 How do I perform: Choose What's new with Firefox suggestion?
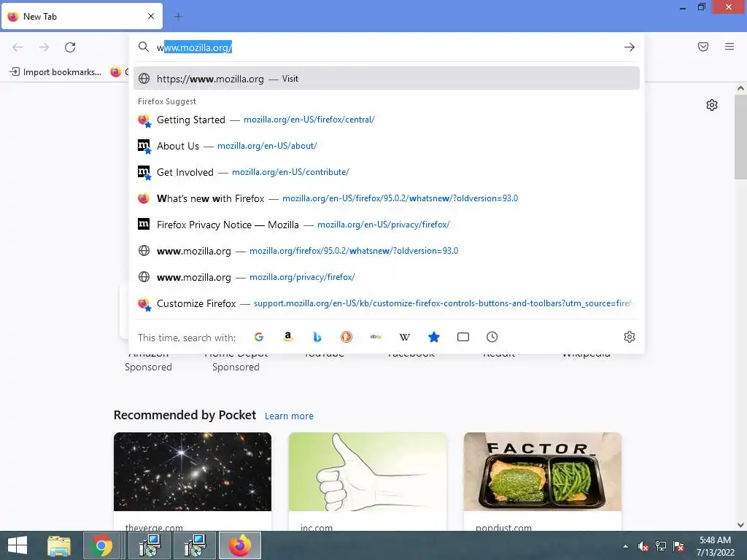click(x=387, y=198)
